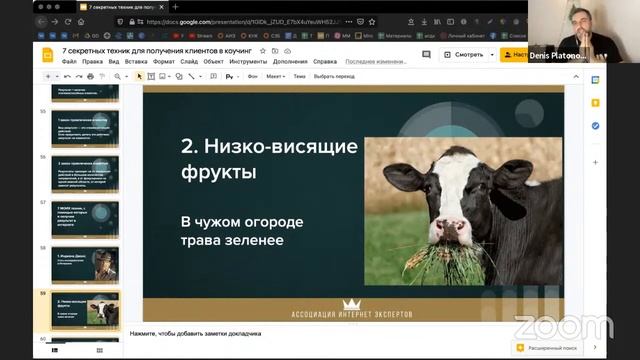The height and width of the screenshot is (360, 640).
Task: Activate the paint format tool
Action: [102, 76]
